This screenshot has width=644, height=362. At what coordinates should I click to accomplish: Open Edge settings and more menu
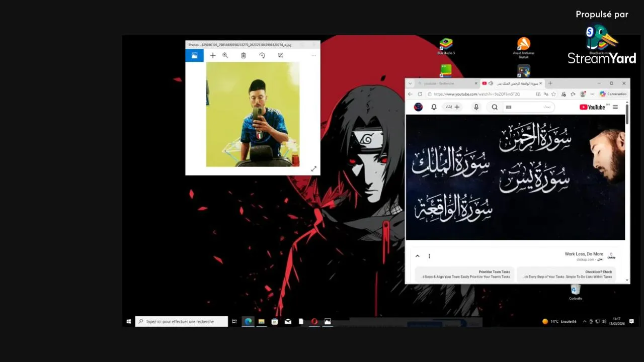coord(592,94)
